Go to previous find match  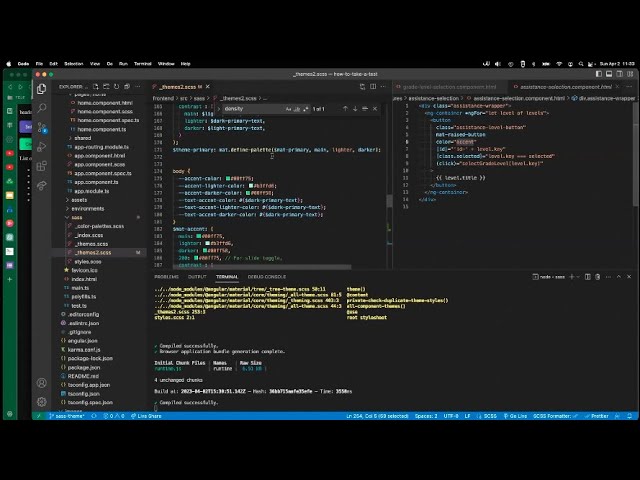click(x=345, y=109)
